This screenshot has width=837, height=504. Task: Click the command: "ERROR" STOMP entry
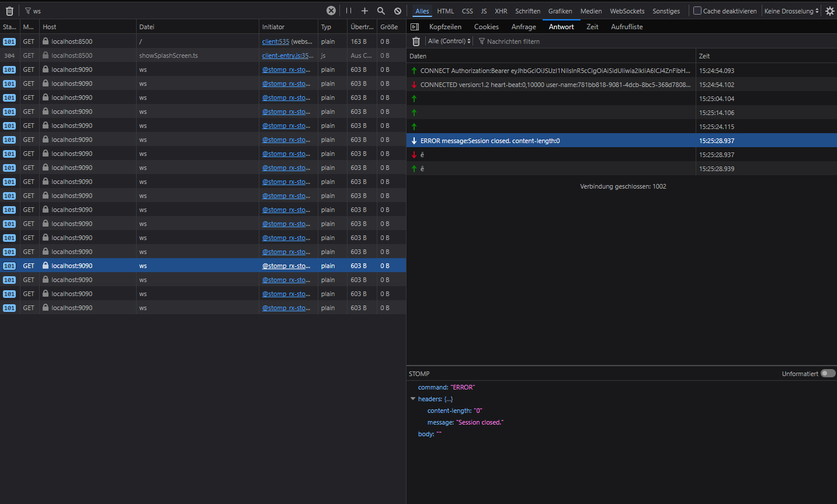pyautogui.click(x=446, y=387)
